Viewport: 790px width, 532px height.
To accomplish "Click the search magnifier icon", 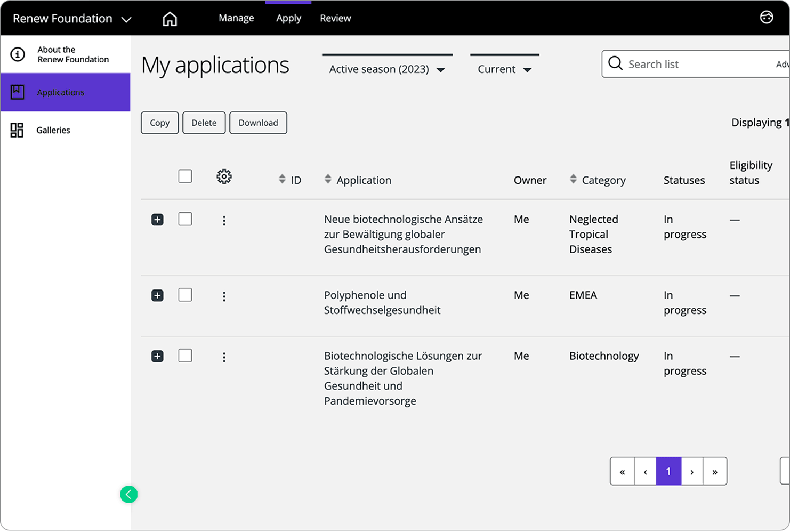I will tap(615, 63).
